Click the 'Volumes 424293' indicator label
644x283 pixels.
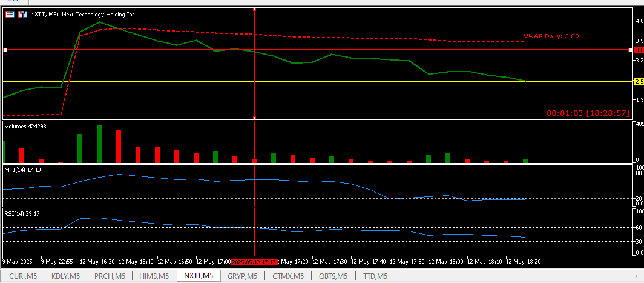25,126
